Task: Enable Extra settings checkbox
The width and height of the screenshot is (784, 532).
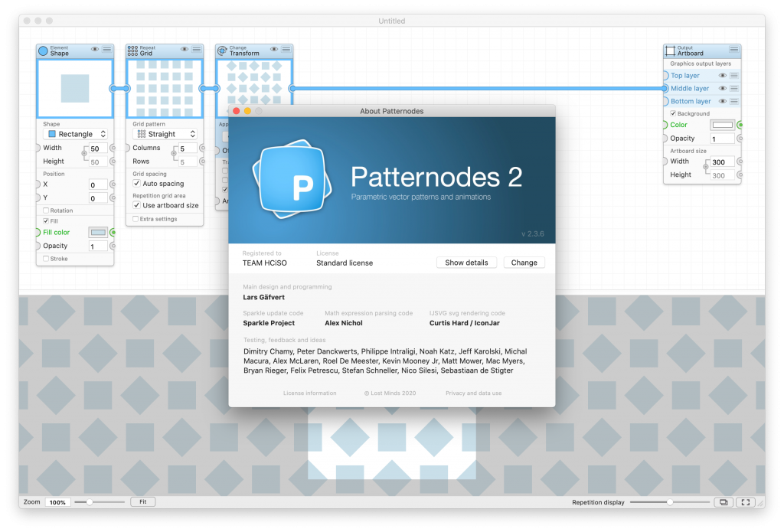Action: [136, 219]
